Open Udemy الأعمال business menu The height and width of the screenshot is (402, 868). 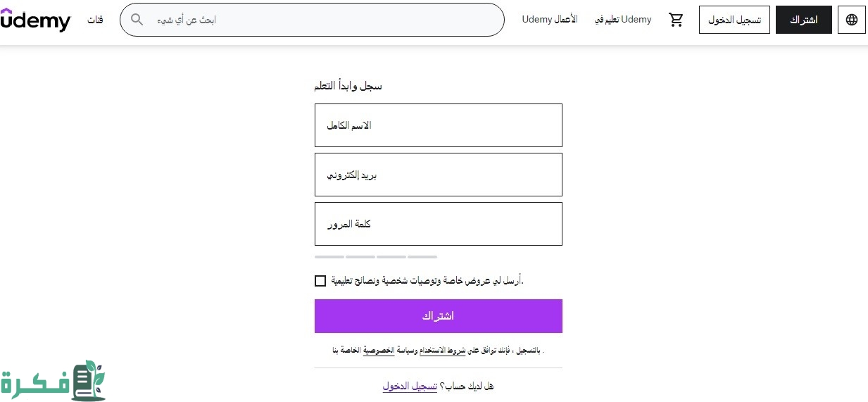(550, 20)
